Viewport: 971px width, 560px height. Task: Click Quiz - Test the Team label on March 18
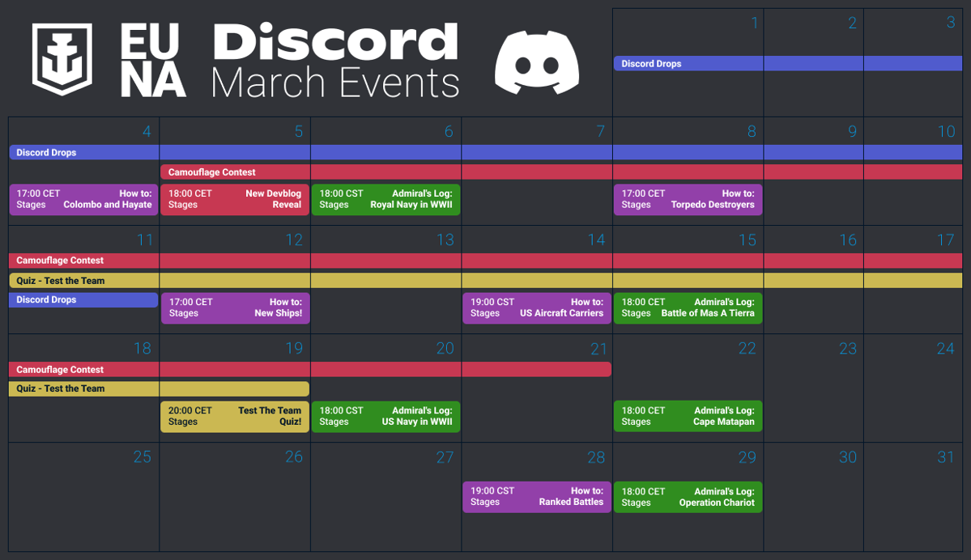coord(61,388)
